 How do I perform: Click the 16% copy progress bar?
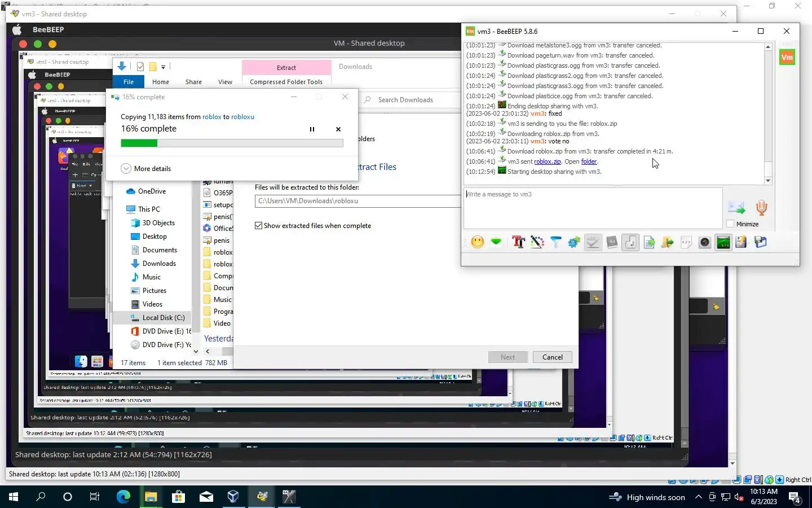point(232,143)
